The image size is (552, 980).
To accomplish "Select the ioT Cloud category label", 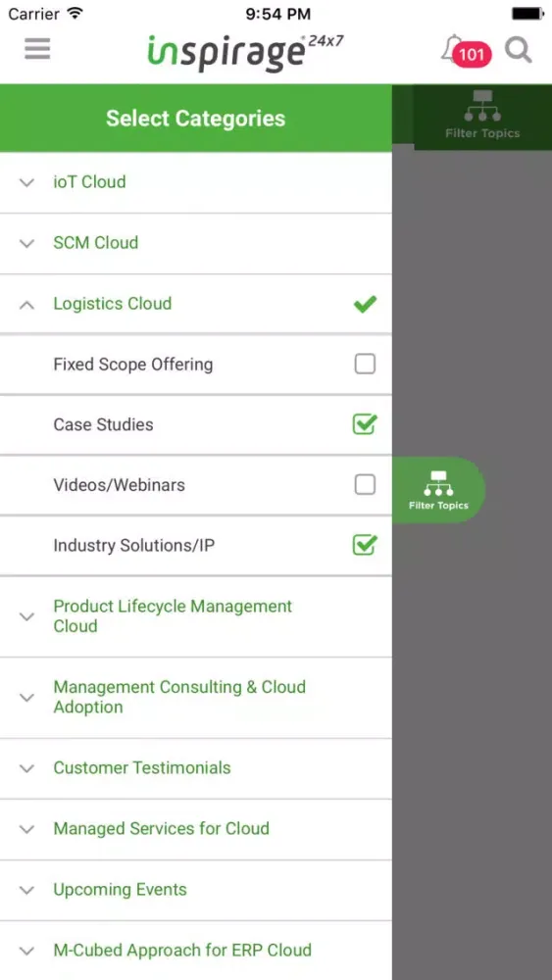I will [x=89, y=182].
